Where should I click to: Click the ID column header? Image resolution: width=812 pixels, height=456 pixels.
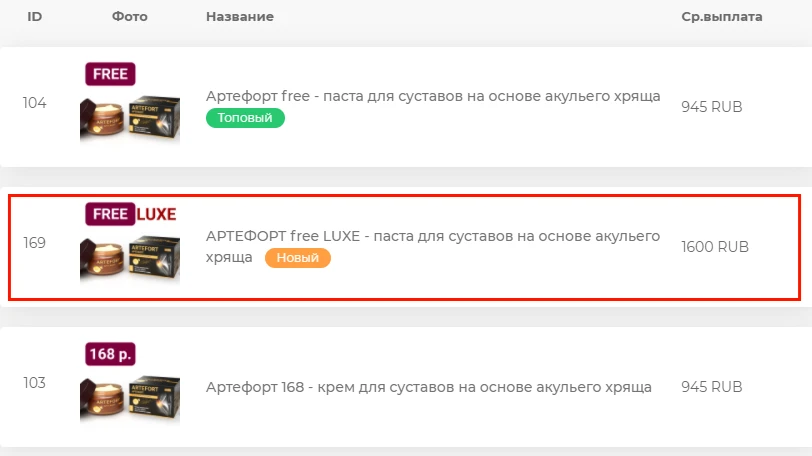click(x=35, y=17)
